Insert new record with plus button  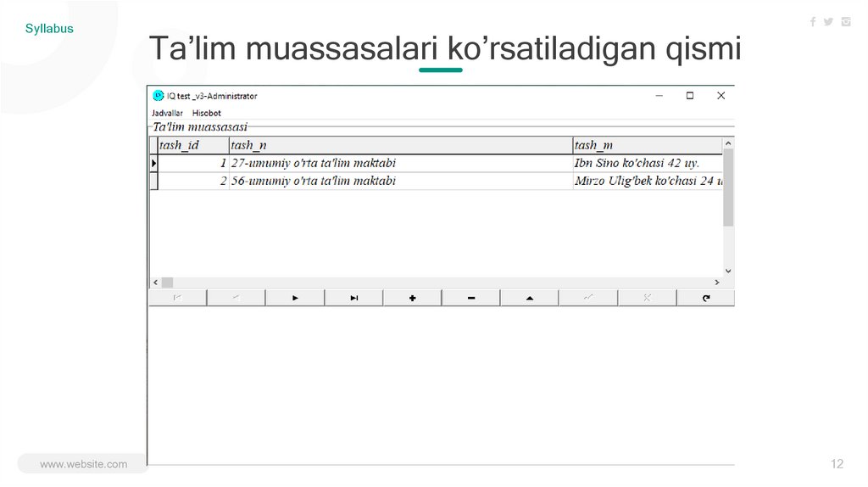click(413, 298)
